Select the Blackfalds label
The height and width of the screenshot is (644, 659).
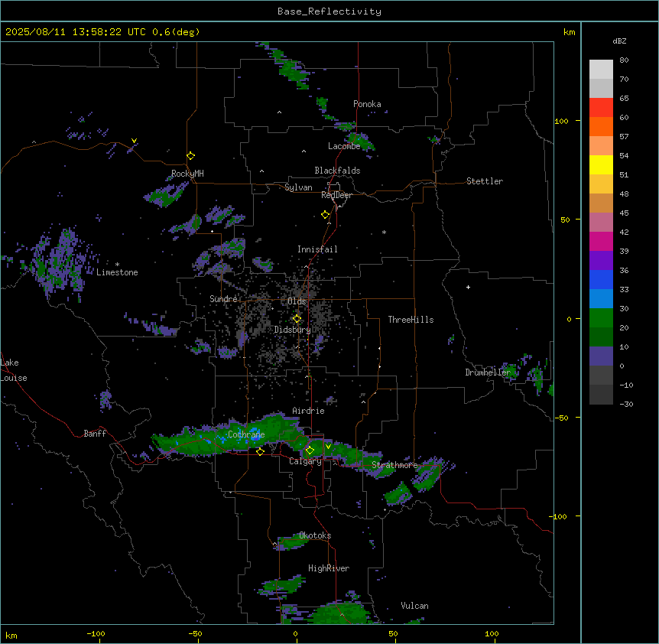337,171
